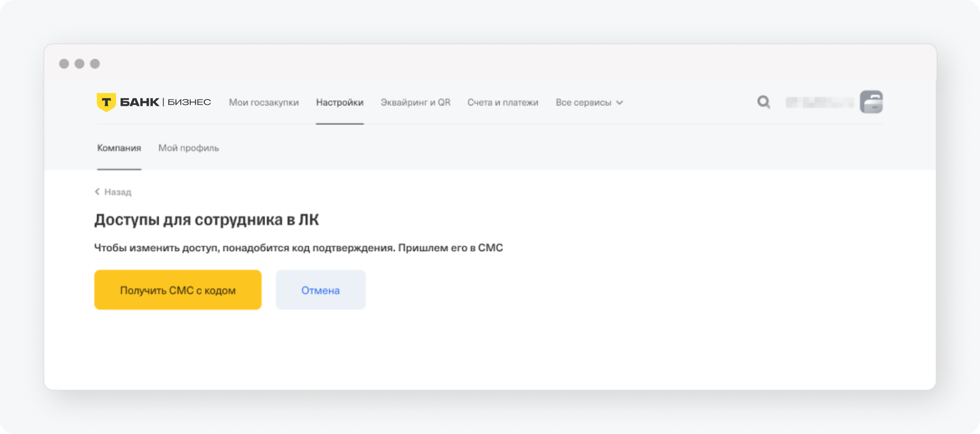Viewport: 980px width, 434px height.
Task: Click the heading Доступы для сотрудника в ЛК
Action: [207, 220]
